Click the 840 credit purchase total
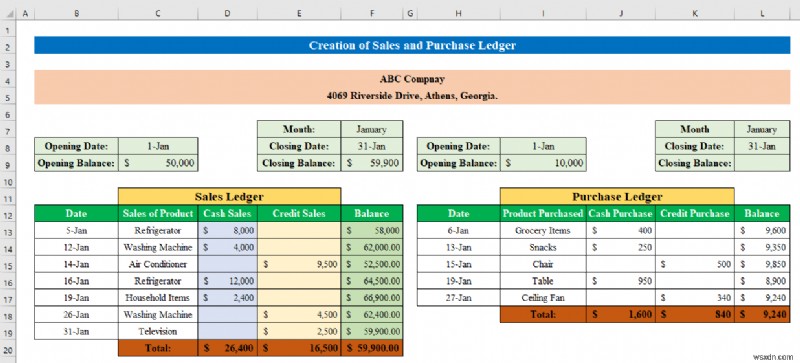 [x=695, y=314]
